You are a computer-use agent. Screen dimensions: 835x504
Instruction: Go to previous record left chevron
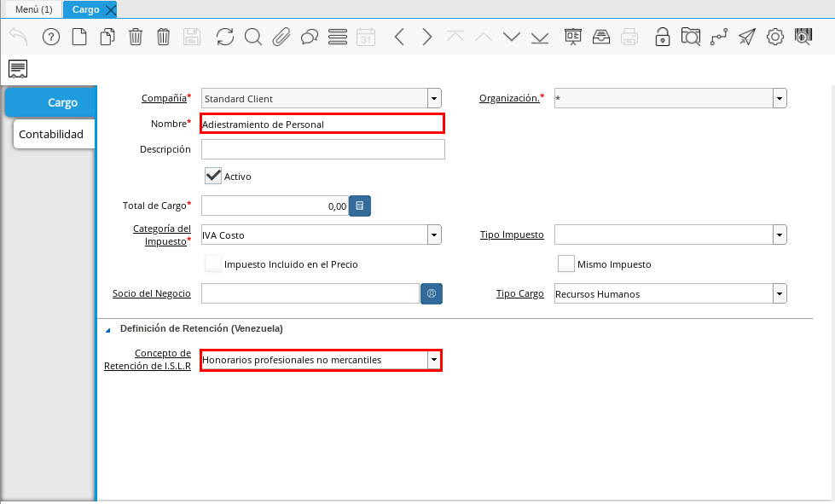(x=399, y=37)
